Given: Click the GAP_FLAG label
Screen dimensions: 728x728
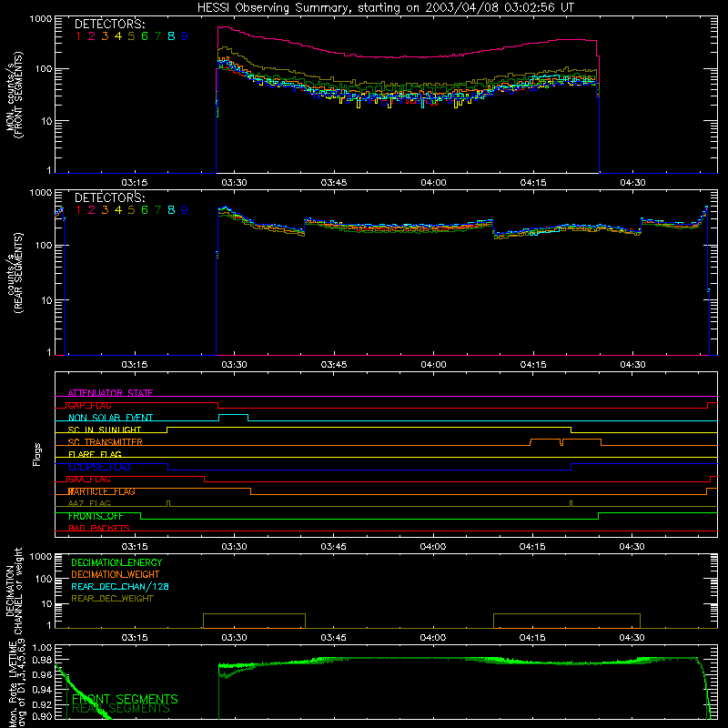Looking at the screenshot, I should coord(89,405).
